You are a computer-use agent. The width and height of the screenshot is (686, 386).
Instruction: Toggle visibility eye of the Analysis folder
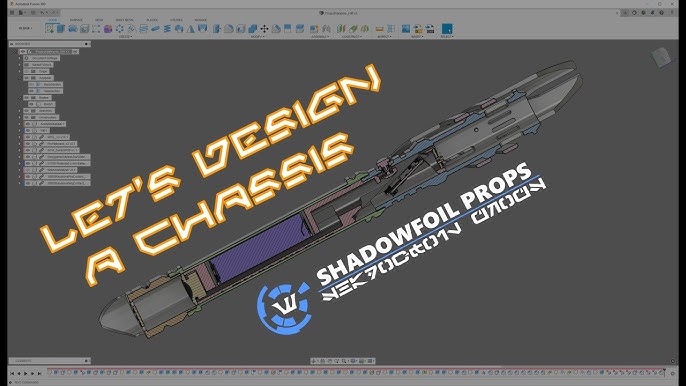(27, 77)
